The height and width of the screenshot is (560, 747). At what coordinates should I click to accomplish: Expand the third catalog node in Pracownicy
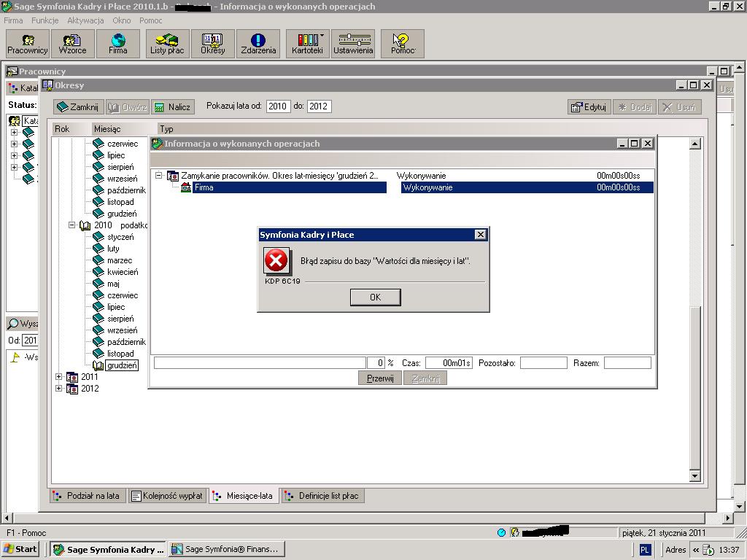(x=15, y=156)
